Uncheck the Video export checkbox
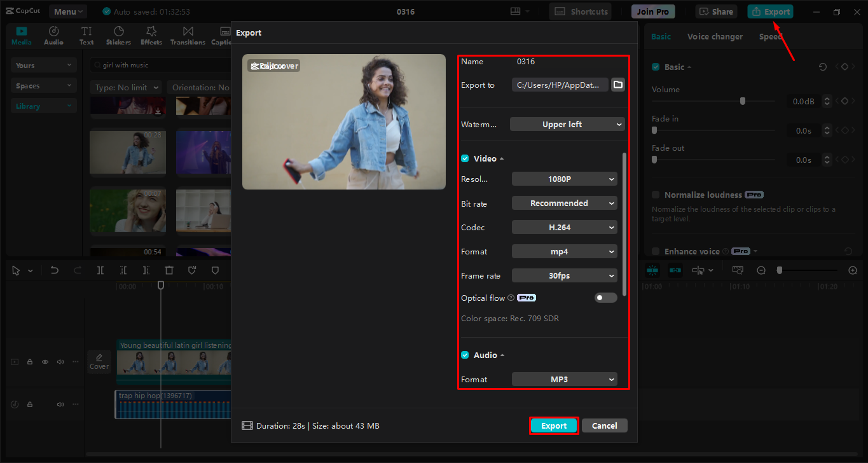The height and width of the screenshot is (463, 868). [465, 158]
